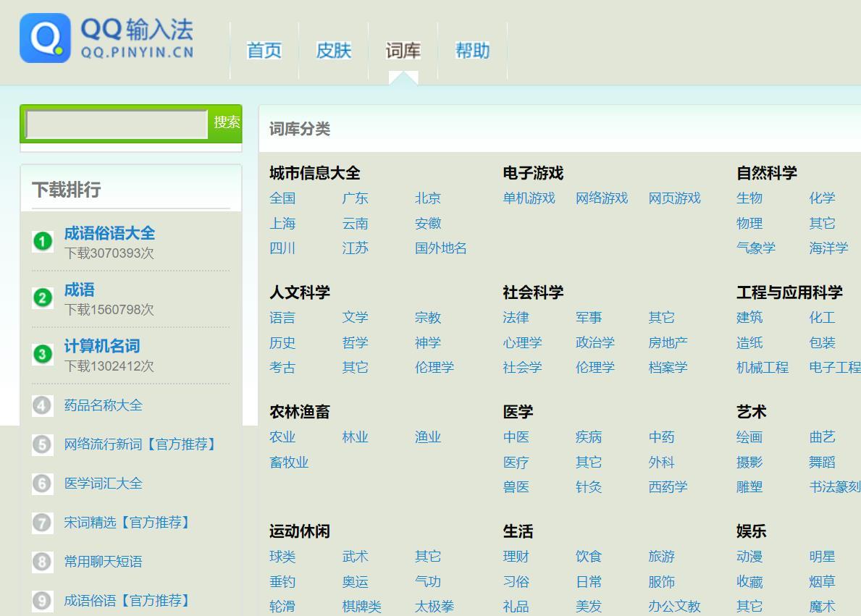Click the green rank 3 badge
The height and width of the screenshot is (616, 861).
[42, 354]
